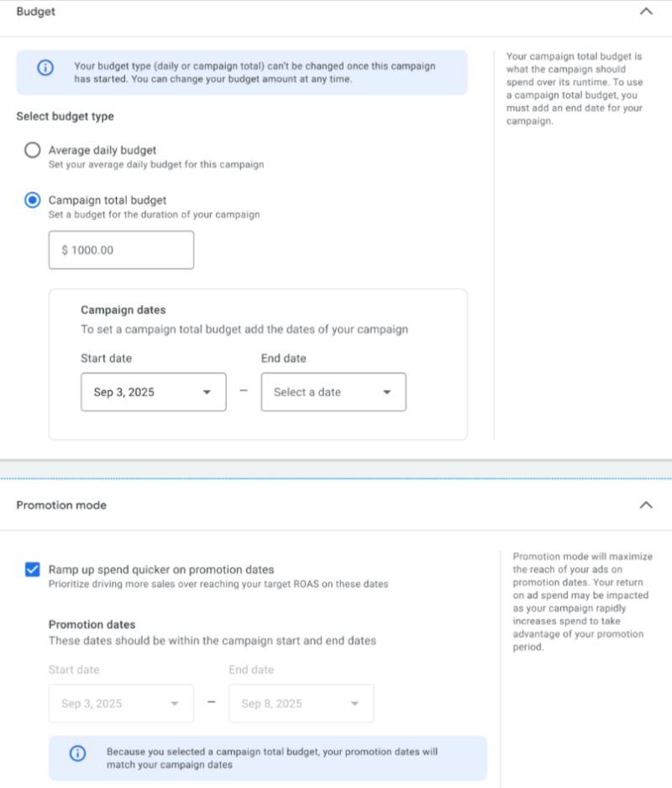Collapse the Promotion mode section chevron
This screenshot has width=672, height=788.
(x=645, y=505)
